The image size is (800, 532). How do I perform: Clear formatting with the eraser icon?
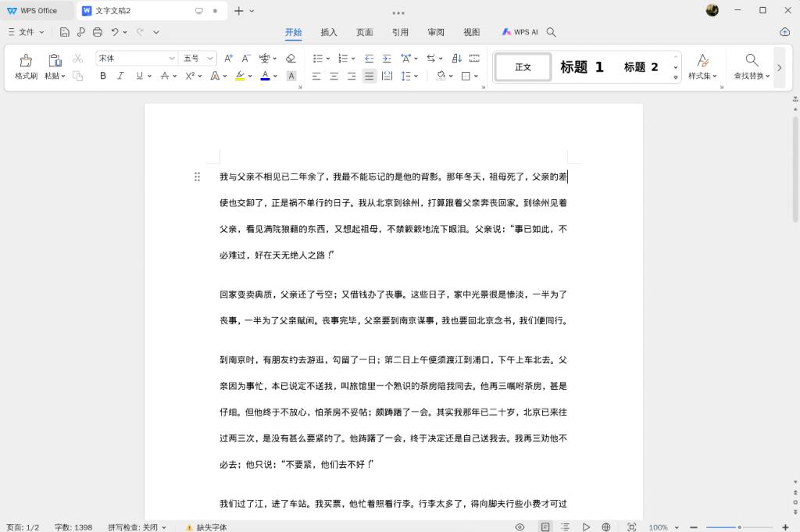coord(291,58)
